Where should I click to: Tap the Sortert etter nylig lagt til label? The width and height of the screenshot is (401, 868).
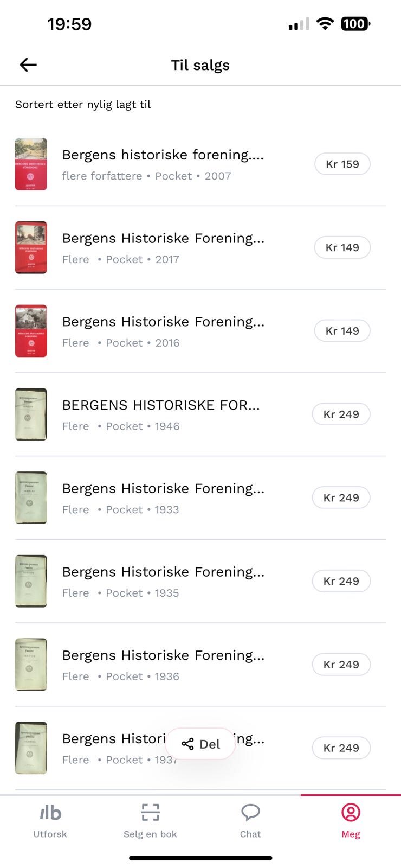point(83,104)
